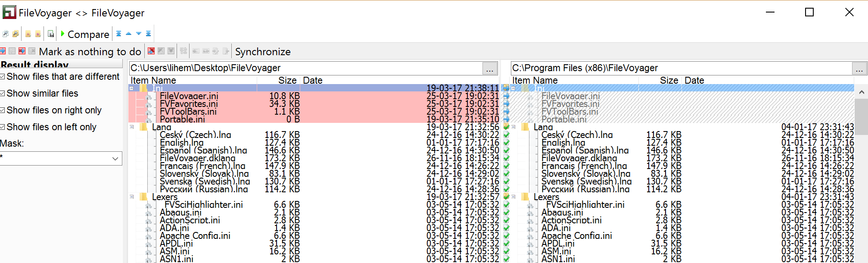The width and height of the screenshot is (868, 263).
Task: Click the Program Files path field
Action: [x=681, y=68]
